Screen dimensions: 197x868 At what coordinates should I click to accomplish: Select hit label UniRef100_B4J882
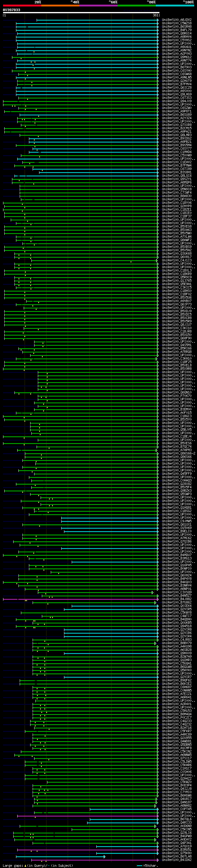pos(177,599)
